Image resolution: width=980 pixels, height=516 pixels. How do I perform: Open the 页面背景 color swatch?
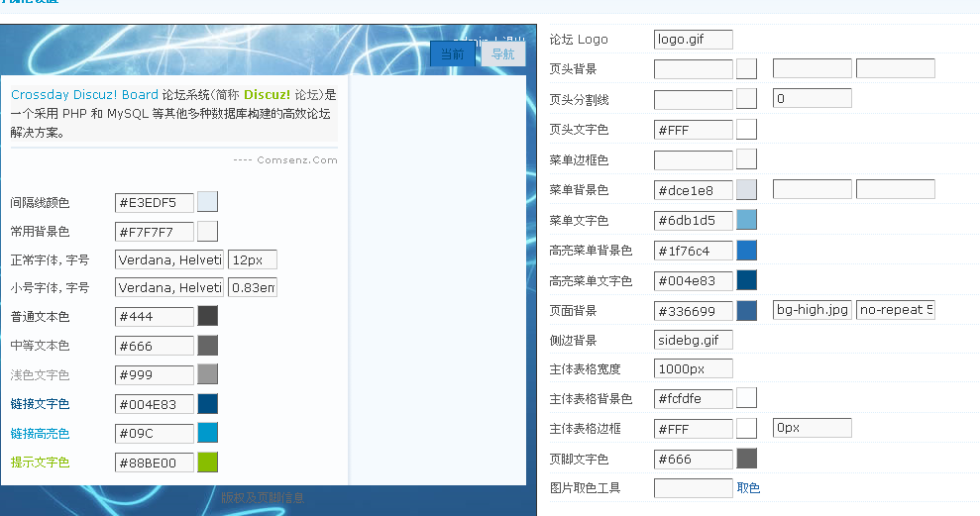[746, 310]
